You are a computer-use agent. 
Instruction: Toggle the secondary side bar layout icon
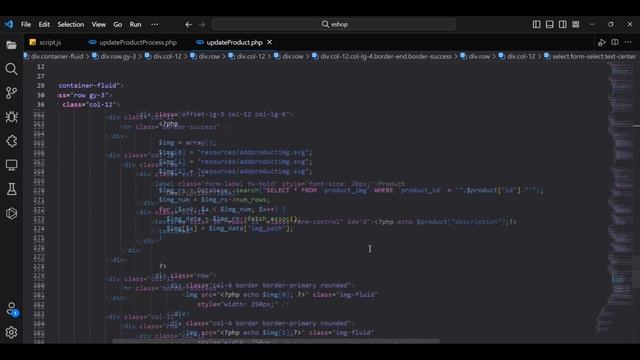tap(563, 24)
